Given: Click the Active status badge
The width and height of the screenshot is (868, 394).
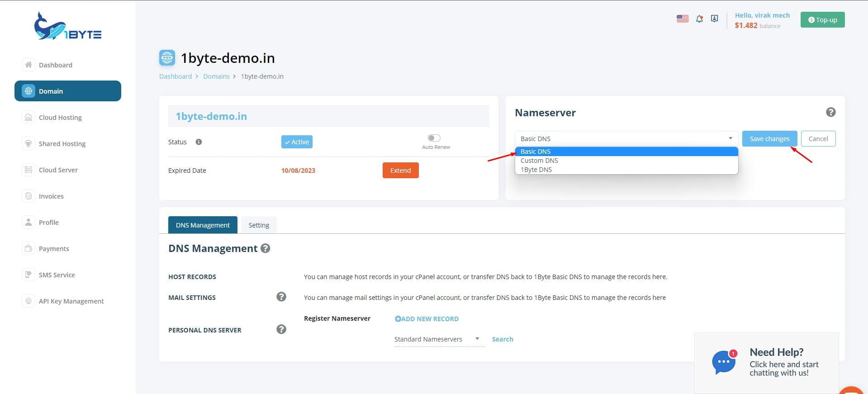Looking at the screenshot, I should tap(297, 142).
